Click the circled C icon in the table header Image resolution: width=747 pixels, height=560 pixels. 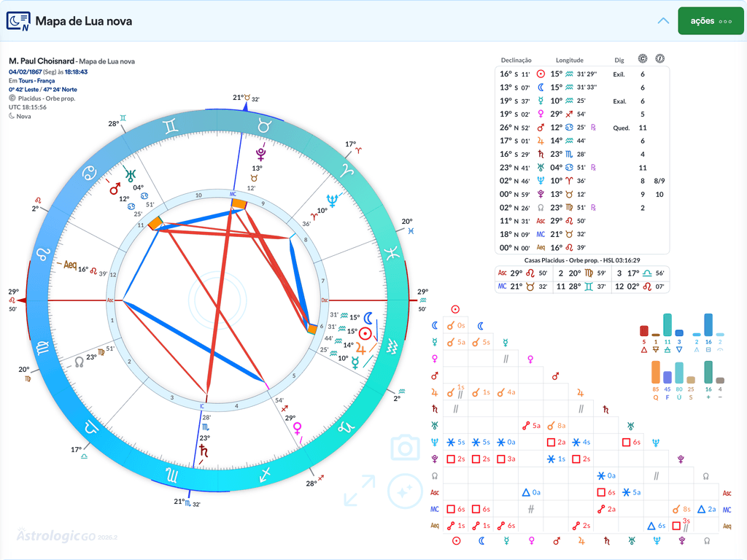[643, 58]
